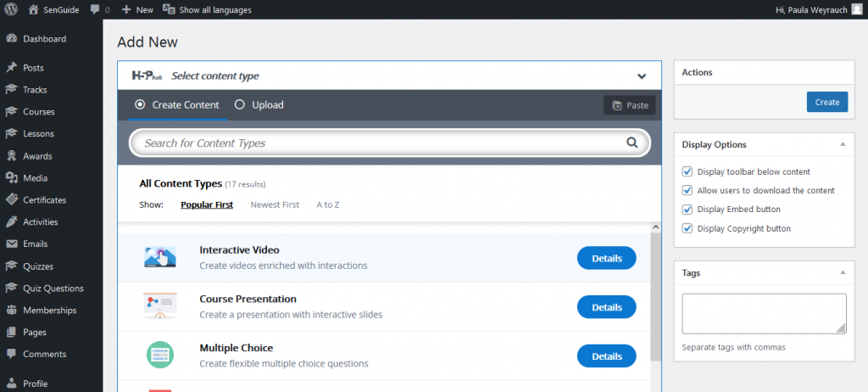Click the search magnifier icon

click(x=632, y=143)
